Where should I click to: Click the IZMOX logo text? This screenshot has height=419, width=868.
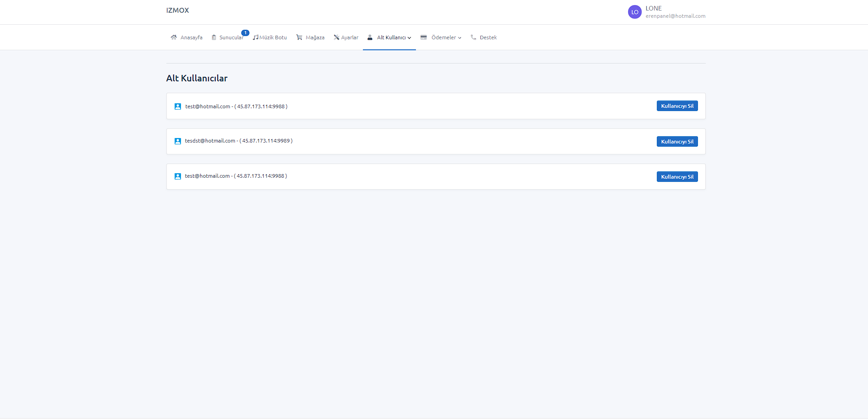pyautogui.click(x=177, y=11)
